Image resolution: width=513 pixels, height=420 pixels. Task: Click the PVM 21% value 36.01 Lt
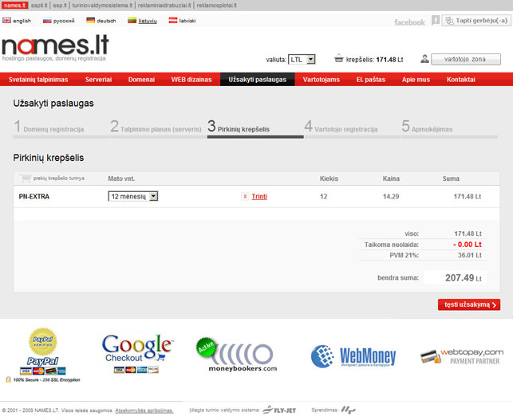[x=469, y=255]
